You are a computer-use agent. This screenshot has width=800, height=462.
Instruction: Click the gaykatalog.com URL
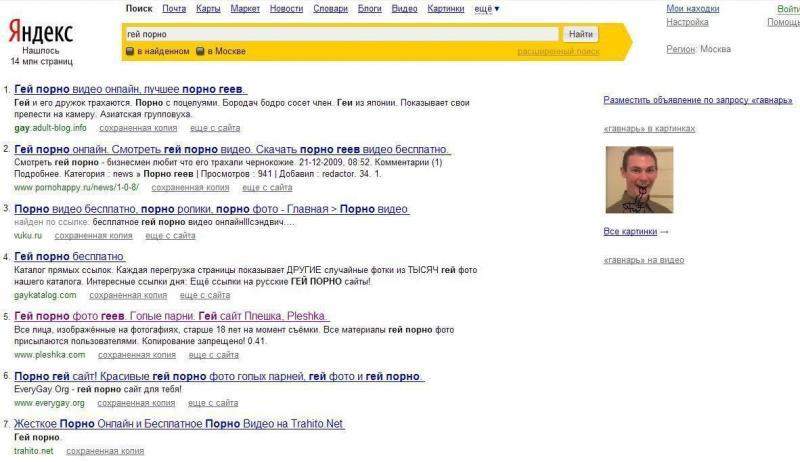[x=45, y=295]
